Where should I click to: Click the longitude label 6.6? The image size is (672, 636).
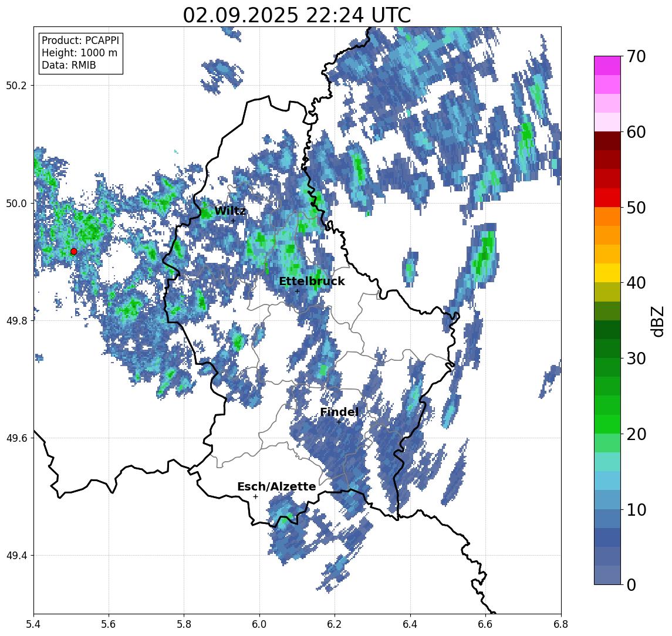tap(485, 624)
